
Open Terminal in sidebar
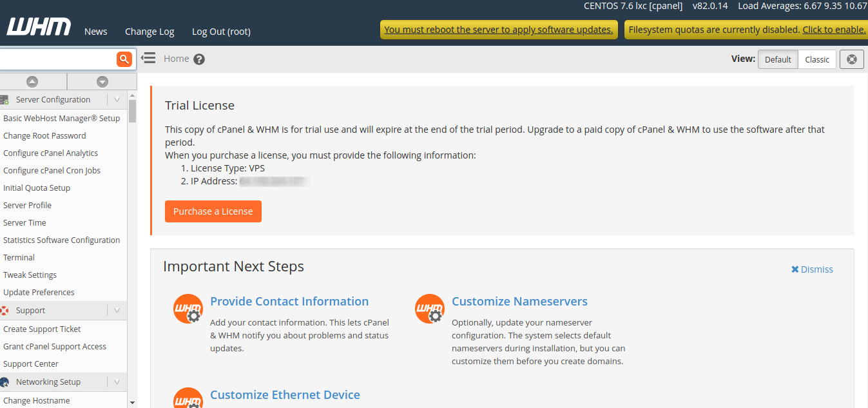tap(19, 258)
